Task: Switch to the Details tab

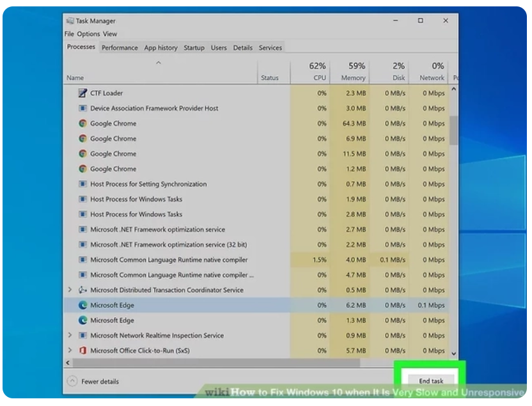Action: tap(242, 48)
